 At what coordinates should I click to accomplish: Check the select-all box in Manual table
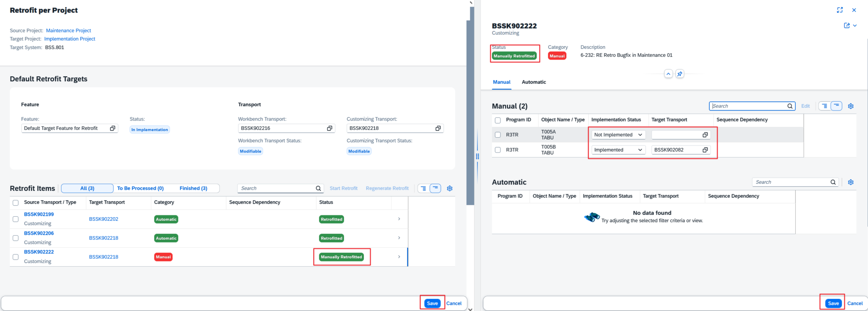click(498, 120)
